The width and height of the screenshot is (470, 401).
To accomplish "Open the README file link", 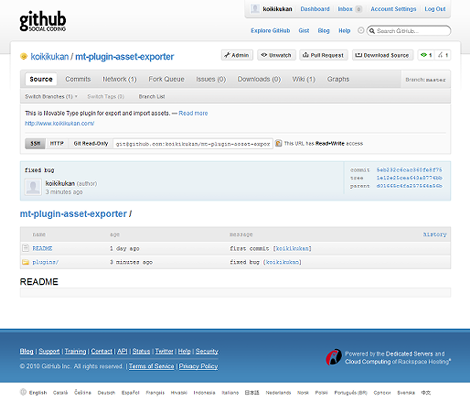I will (x=42, y=248).
